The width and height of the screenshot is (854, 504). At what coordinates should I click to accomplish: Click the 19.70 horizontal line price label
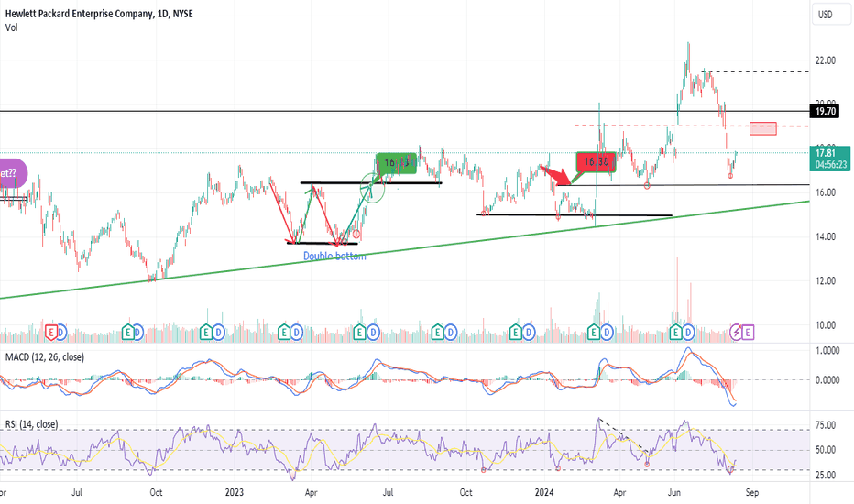(x=826, y=111)
